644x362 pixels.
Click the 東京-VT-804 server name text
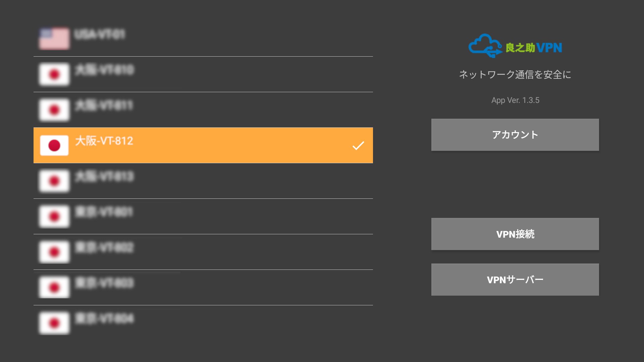(104, 318)
